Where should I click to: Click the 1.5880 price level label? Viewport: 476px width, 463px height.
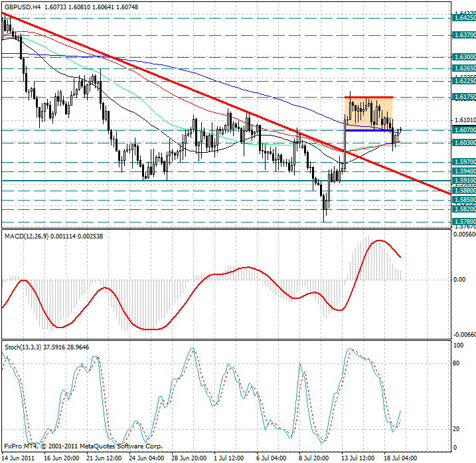(464, 191)
